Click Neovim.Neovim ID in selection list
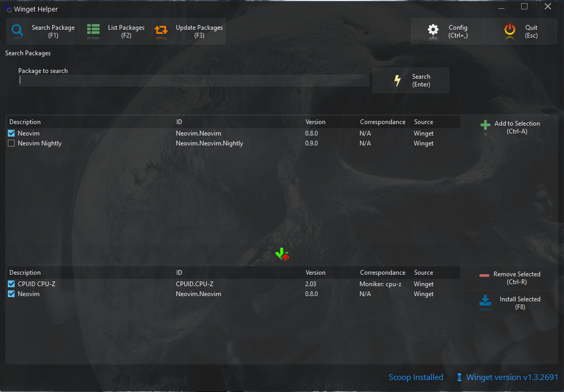Screen dimensions: 564x392 point(199,294)
